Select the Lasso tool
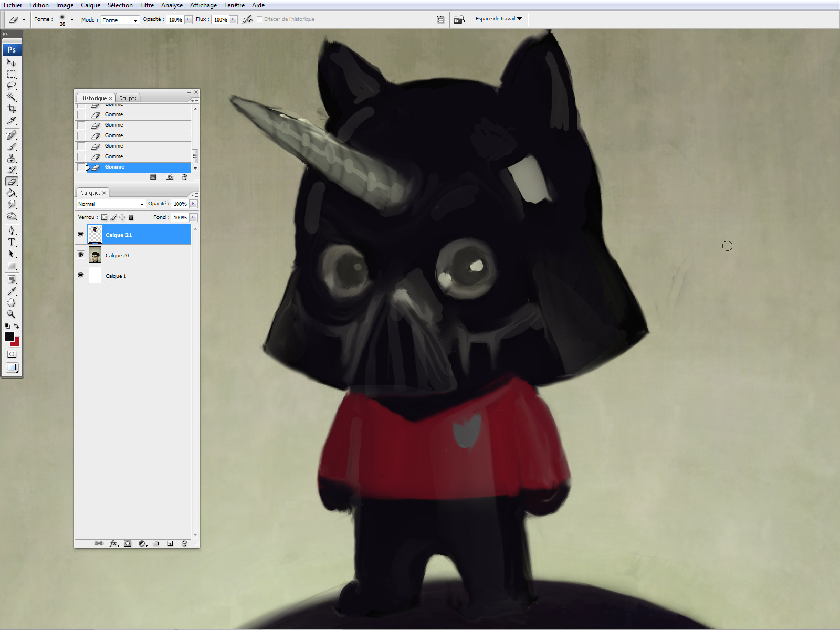The height and width of the screenshot is (630, 840). click(12, 86)
